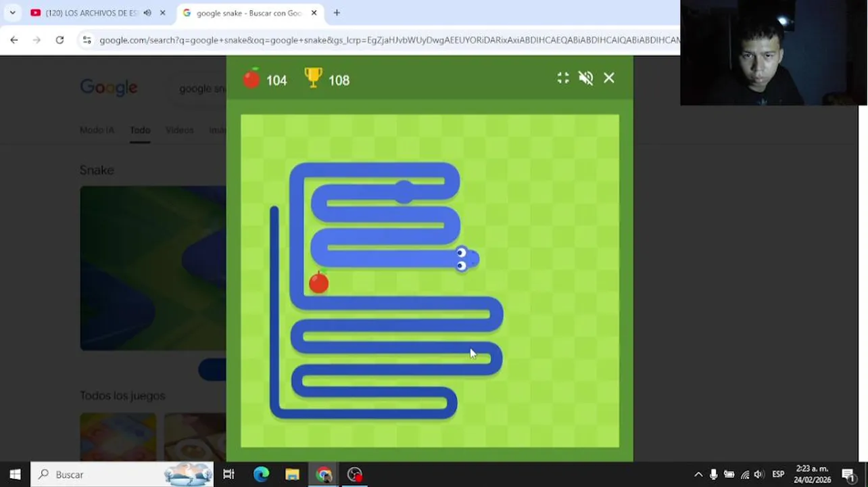Click the battery status icon
The width and height of the screenshot is (868, 487).
729,474
